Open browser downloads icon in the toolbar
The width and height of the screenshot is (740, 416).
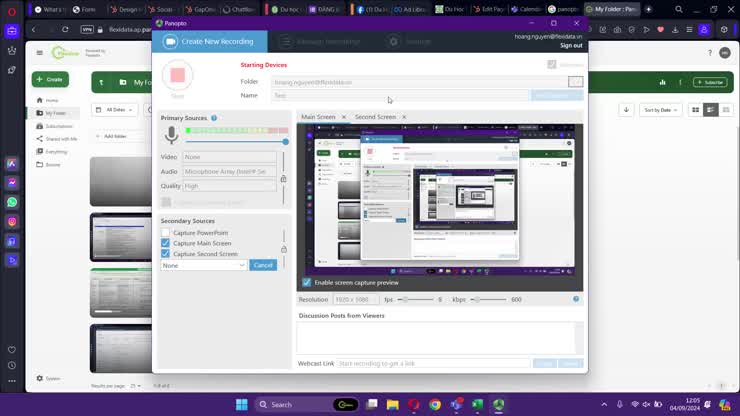675,30
